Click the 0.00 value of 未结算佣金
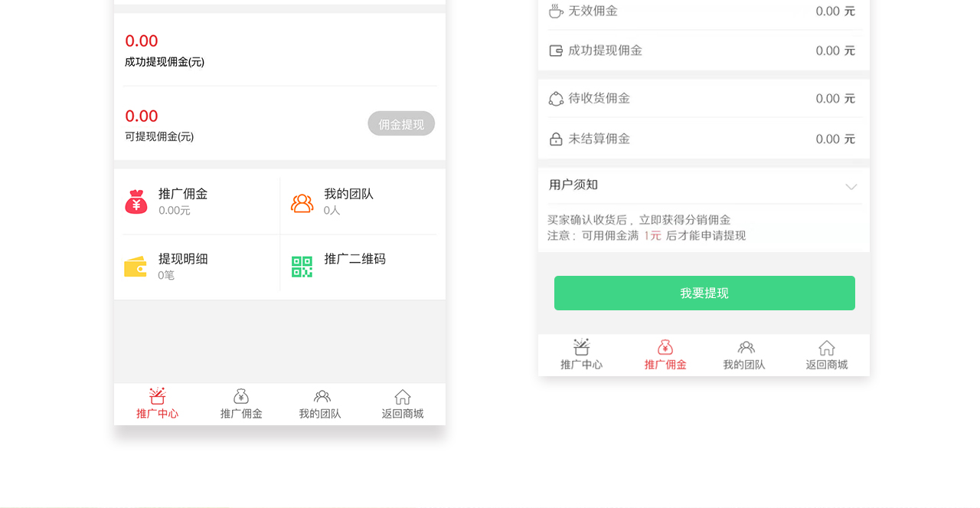The image size is (980, 508). tap(828, 139)
